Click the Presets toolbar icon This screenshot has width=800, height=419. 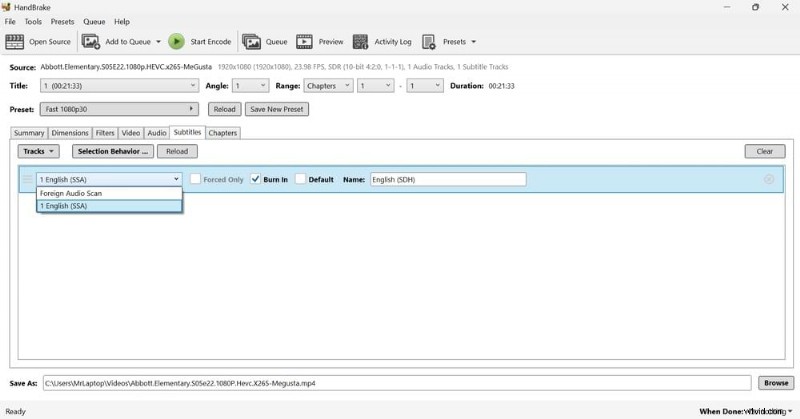[x=429, y=42]
